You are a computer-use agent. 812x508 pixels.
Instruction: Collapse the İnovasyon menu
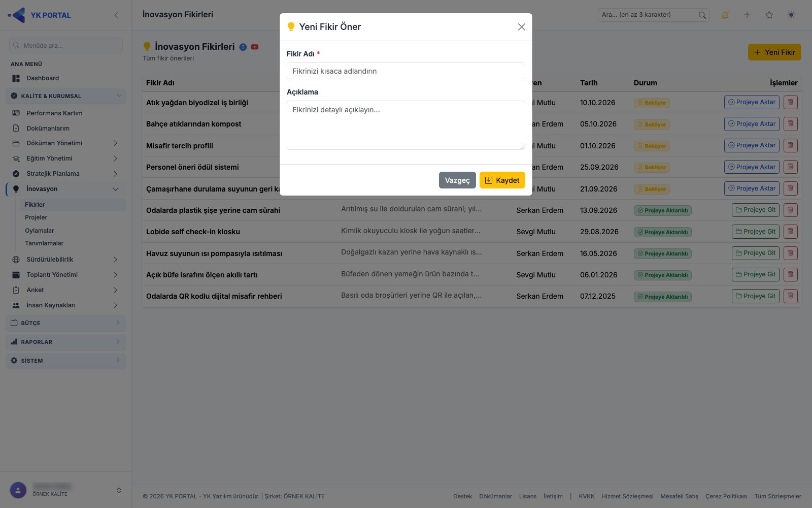tap(66, 189)
